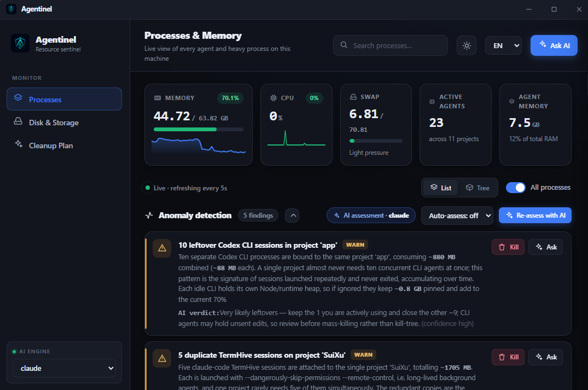Minimize the Agentinel window
Screen dimensions: 588x390
pos(529,9)
